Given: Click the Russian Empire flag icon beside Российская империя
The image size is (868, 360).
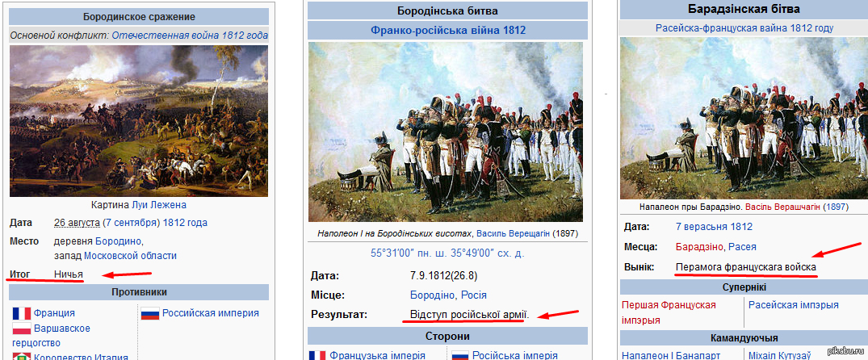Looking at the screenshot, I should point(150,313).
